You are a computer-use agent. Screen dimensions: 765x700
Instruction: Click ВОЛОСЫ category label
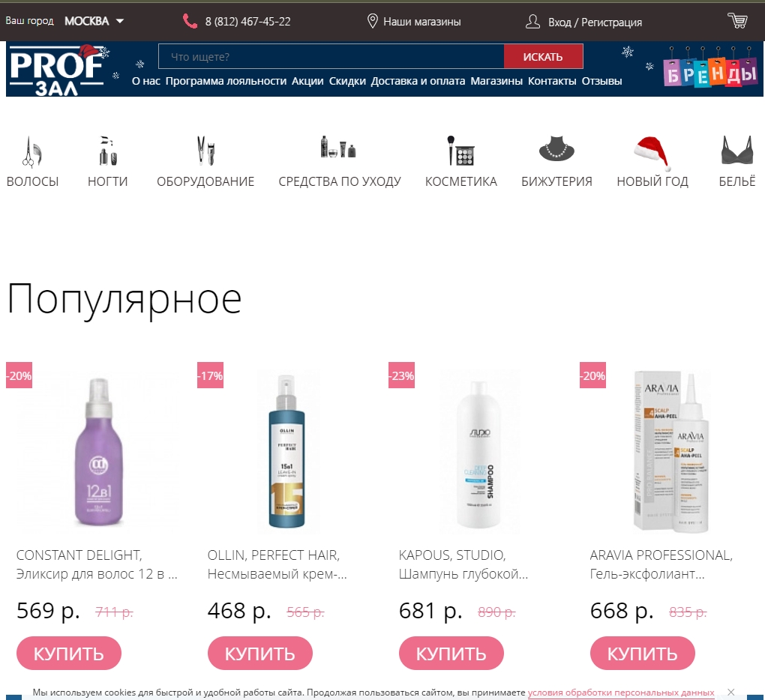[x=33, y=181]
